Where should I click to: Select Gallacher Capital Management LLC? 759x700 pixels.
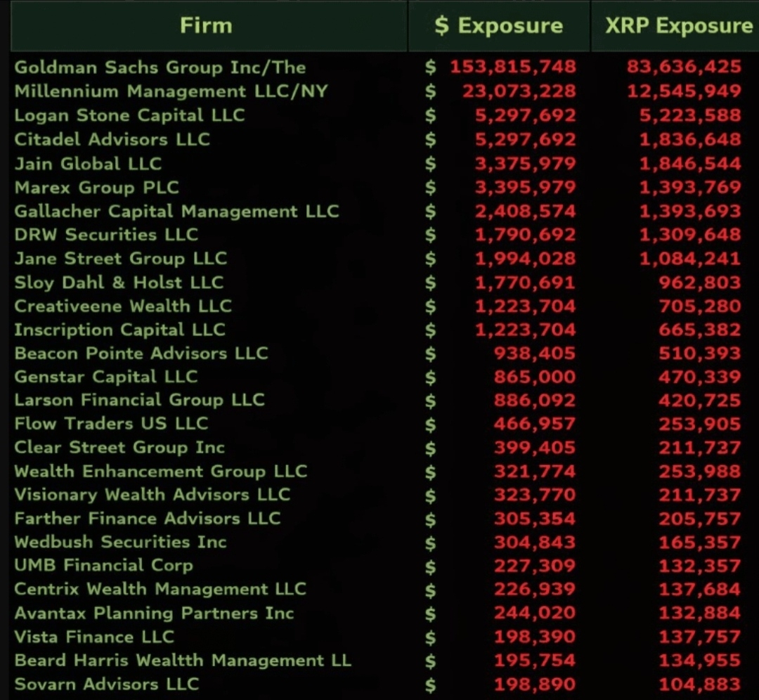(176, 211)
